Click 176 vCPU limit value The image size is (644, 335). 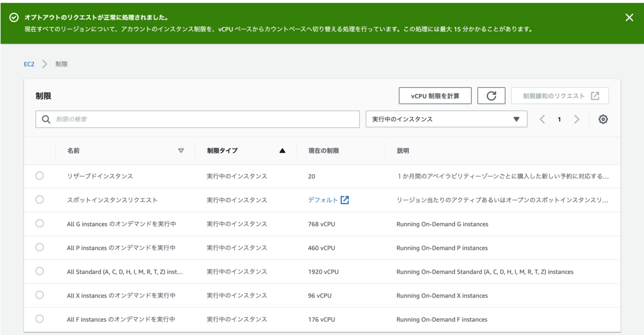point(321,319)
